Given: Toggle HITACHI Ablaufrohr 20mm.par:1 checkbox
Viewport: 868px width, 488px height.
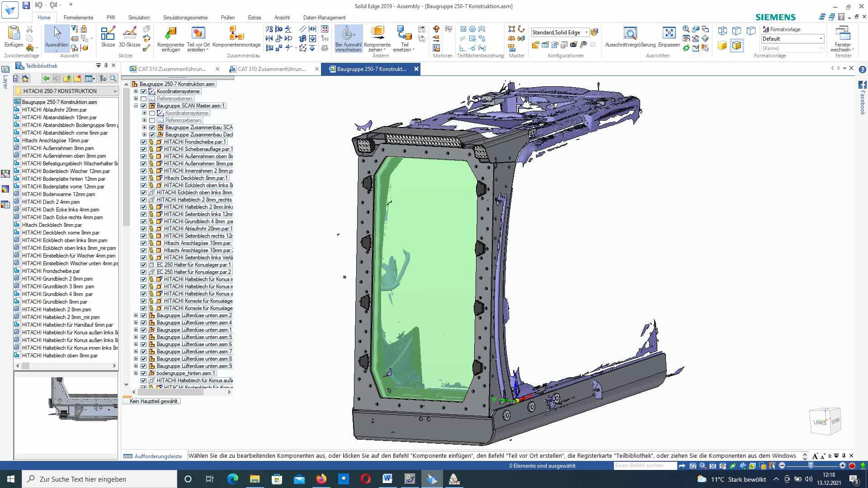Looking at the screenshot, I should click(144, 229).
